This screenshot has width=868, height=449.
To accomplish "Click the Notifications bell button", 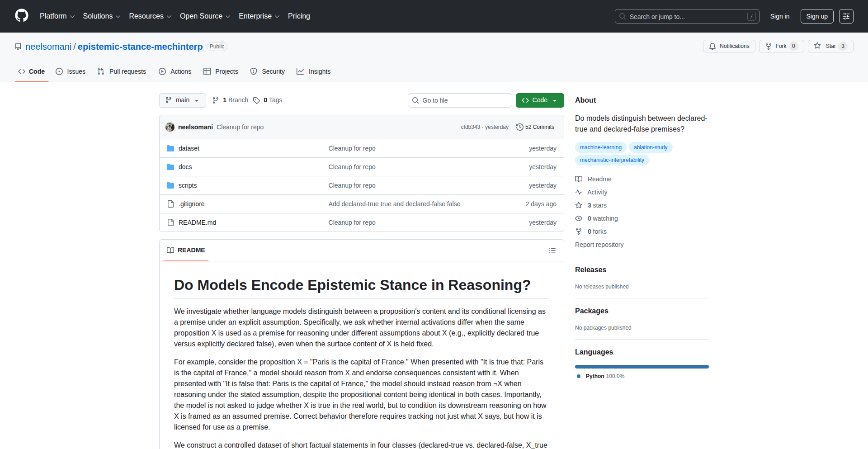I will click(x=729, y=46).
